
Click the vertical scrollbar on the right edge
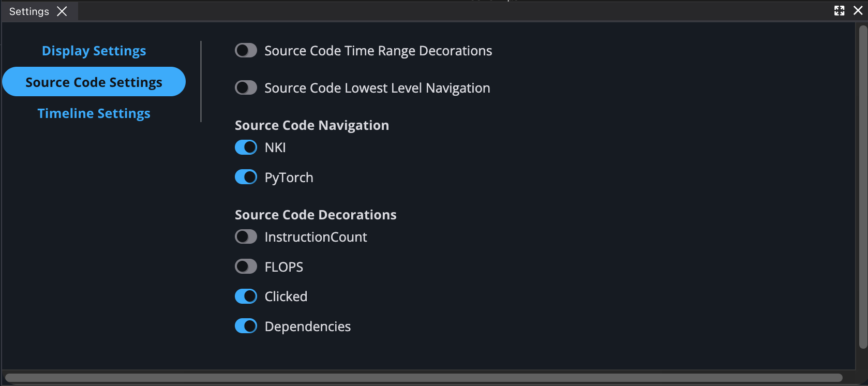[x=862, y=186]
